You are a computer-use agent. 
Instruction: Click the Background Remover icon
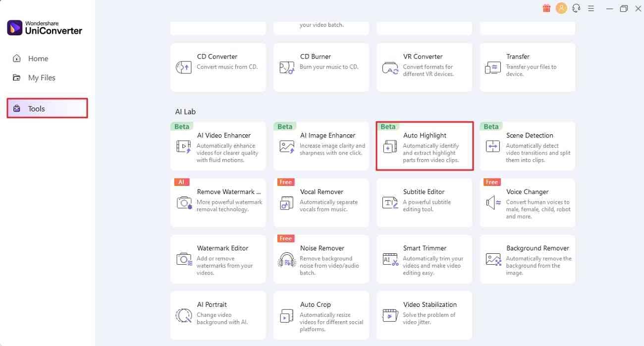493,259
